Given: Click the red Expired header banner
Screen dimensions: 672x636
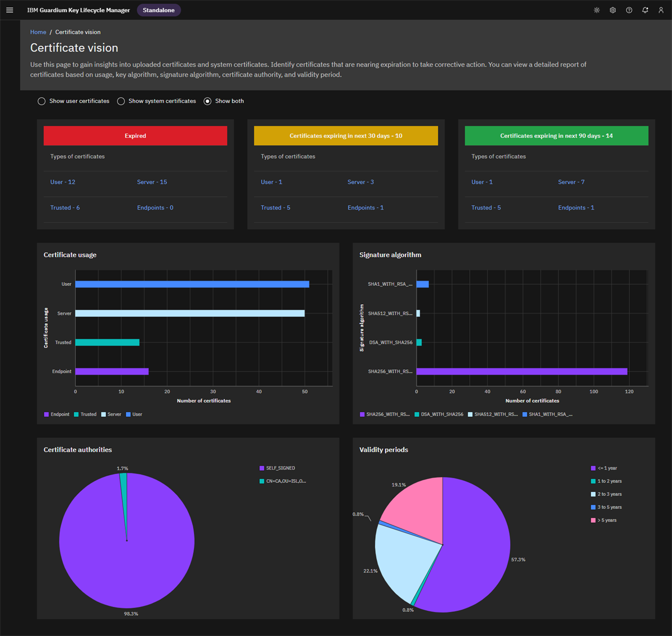Looking at the screenshot, I should pyautogui.click(x=135, y=136).
